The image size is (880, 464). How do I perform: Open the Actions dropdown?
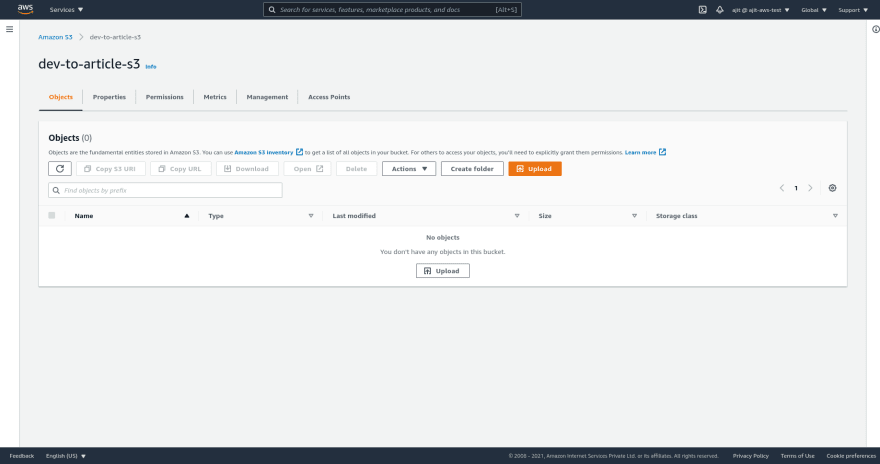pyautogui.click(x=409, y=168)
